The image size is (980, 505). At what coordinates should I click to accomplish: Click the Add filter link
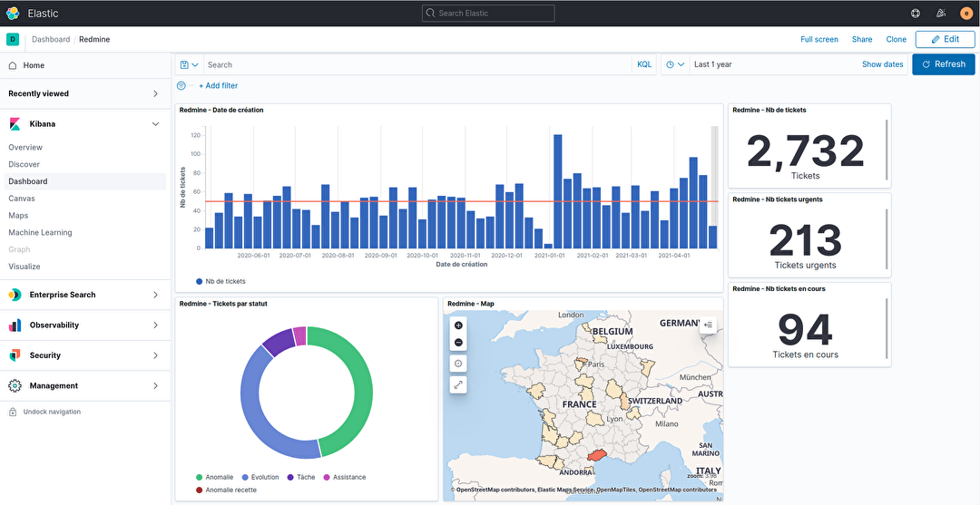[x=218, y=85]
